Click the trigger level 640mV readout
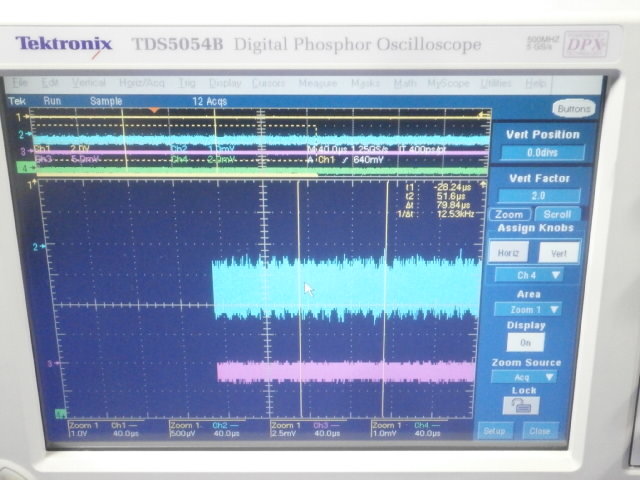640x480 pixels. tap(368, 160)
